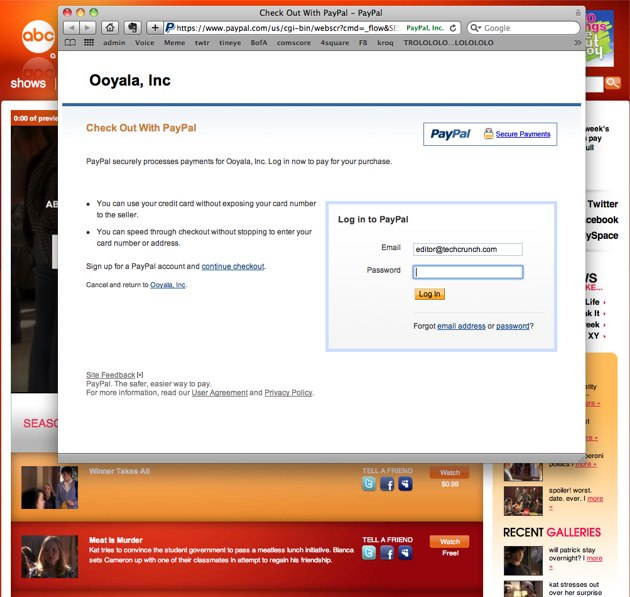Click the Email input field

(x=468, y=249)
